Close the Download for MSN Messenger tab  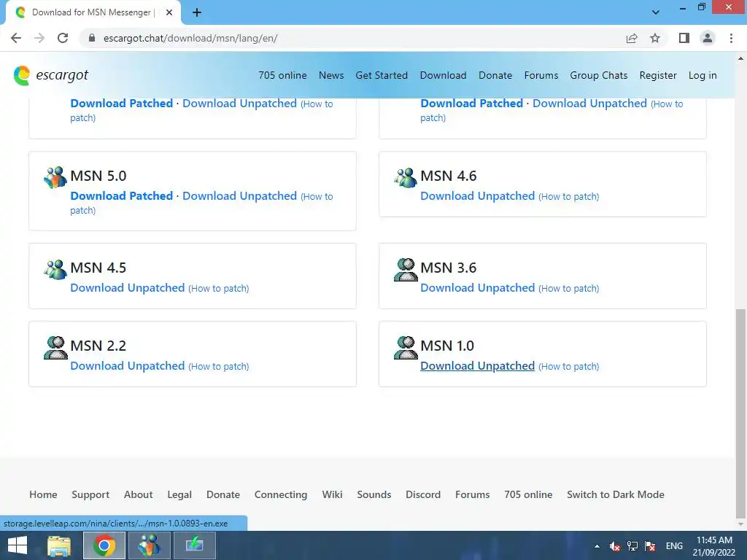(x=169, y=12)
